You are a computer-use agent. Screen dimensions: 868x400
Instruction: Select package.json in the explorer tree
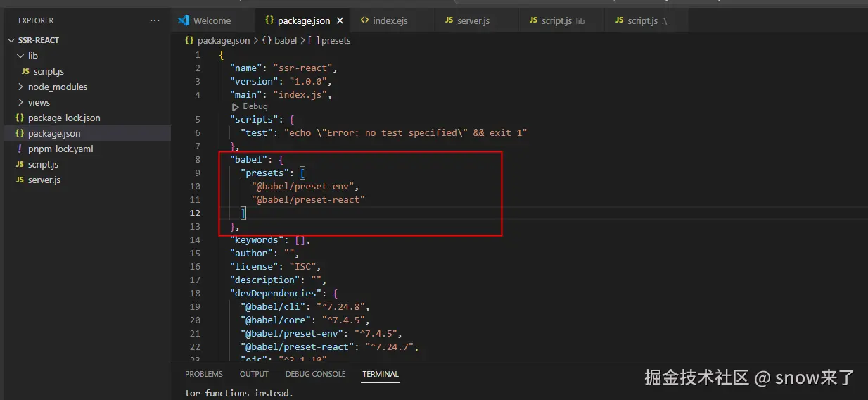[x=54, y=133]
